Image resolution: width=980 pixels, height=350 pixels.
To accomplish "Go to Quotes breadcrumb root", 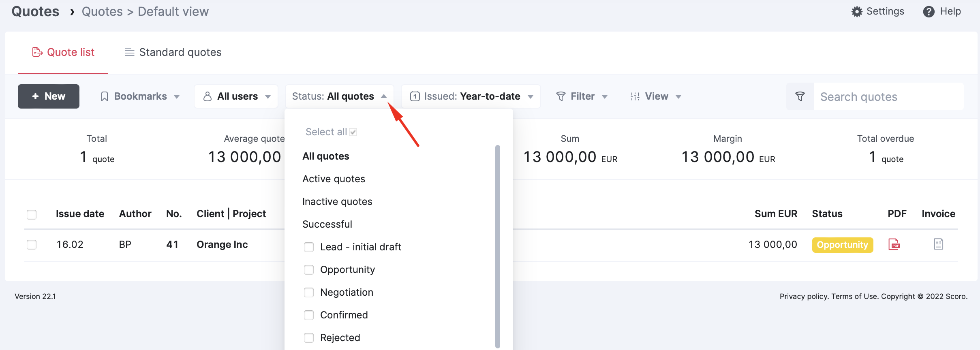I will pyautogui.click(x=35, y=11).
